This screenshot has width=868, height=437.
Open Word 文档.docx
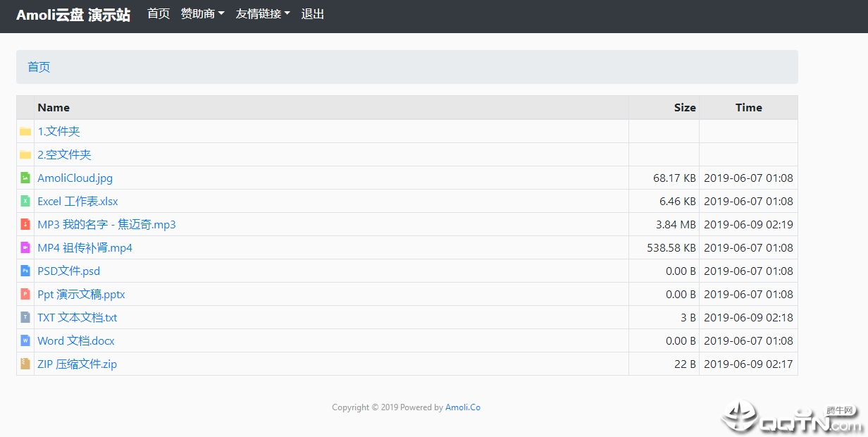tap(76, 340)
